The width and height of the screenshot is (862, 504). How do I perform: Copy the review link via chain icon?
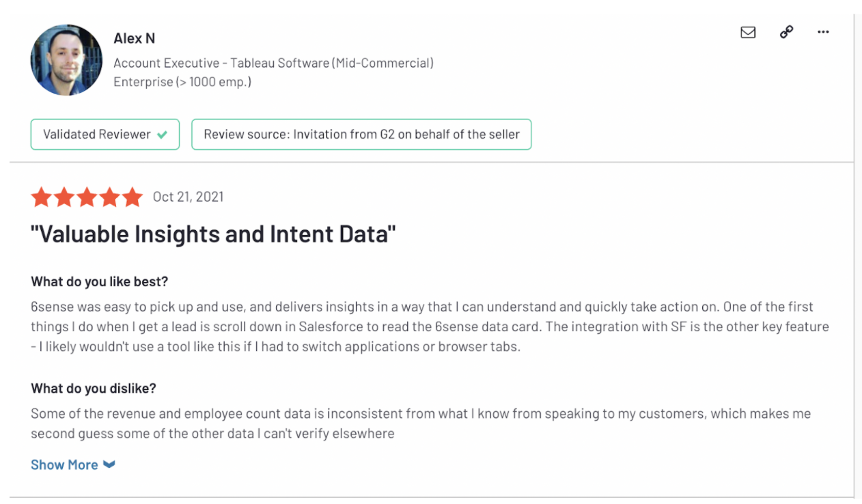click(786, 32)
